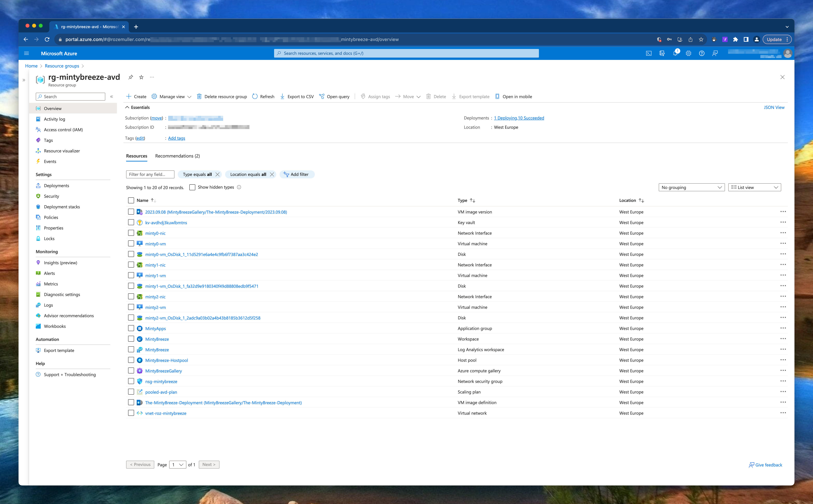Check the minty0-vm row checkbox

click(x=131, y=244)
